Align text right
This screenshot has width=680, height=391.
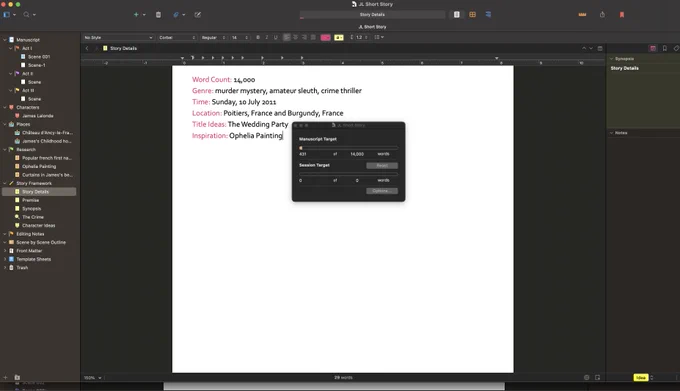(304, 38)
